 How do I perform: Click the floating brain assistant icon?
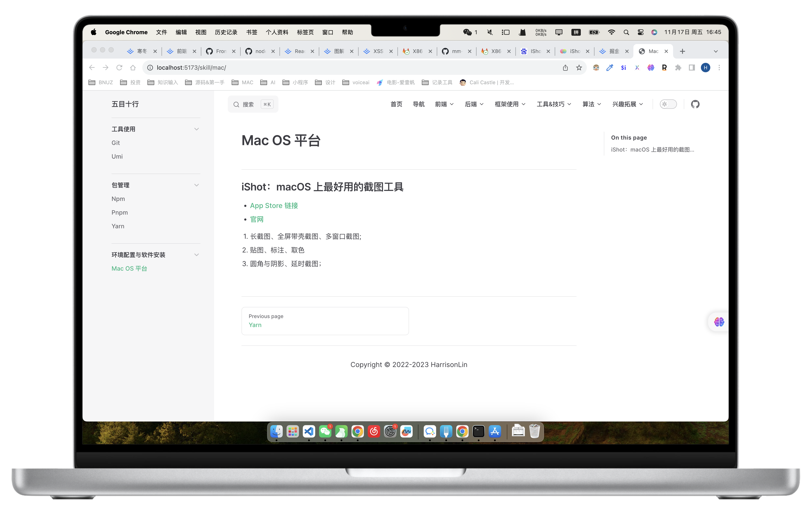[719, 322]
